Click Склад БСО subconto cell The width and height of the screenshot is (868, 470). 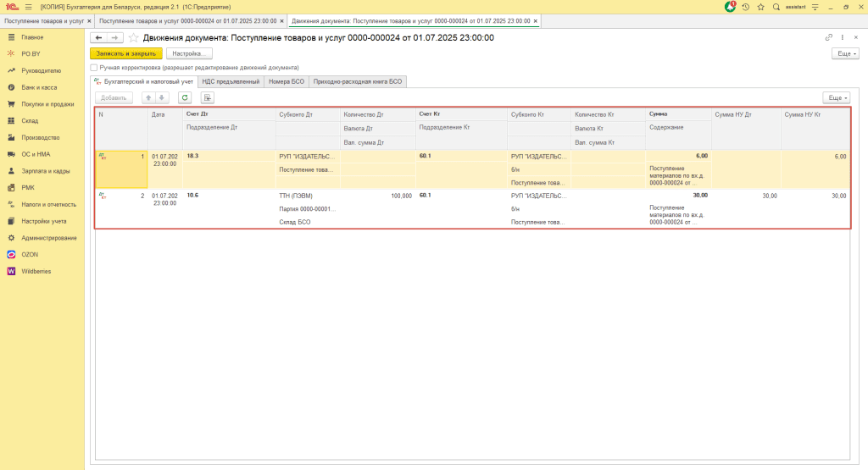tap(308, 222)
